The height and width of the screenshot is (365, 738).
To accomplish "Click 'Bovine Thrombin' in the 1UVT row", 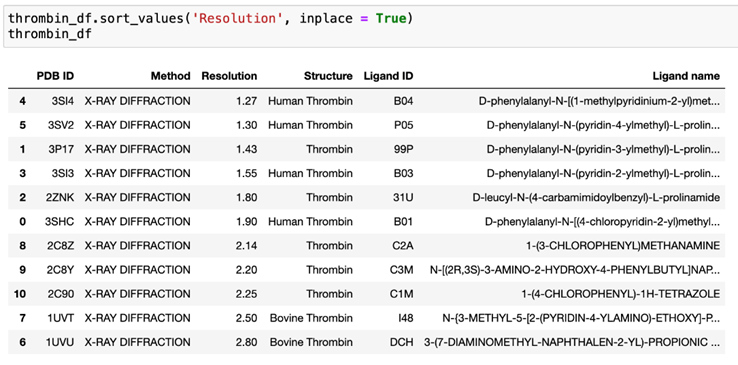I will click(311, 318).
